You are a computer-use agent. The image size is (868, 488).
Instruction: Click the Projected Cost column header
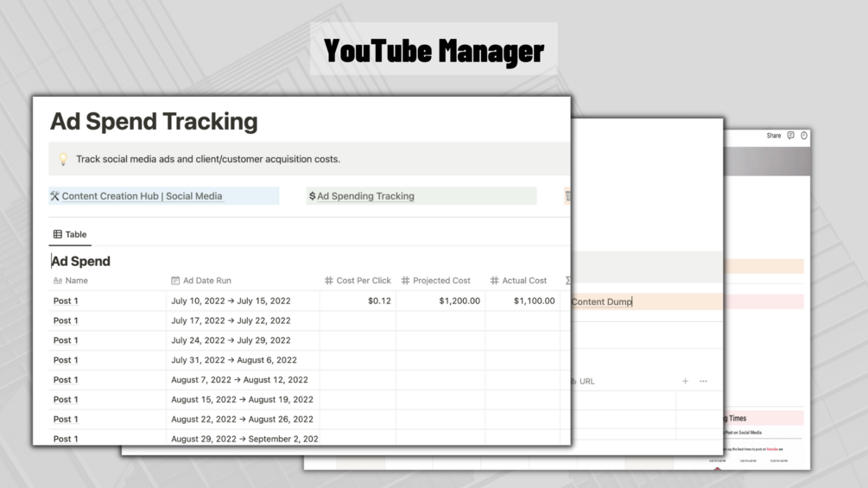click(441, 281)
